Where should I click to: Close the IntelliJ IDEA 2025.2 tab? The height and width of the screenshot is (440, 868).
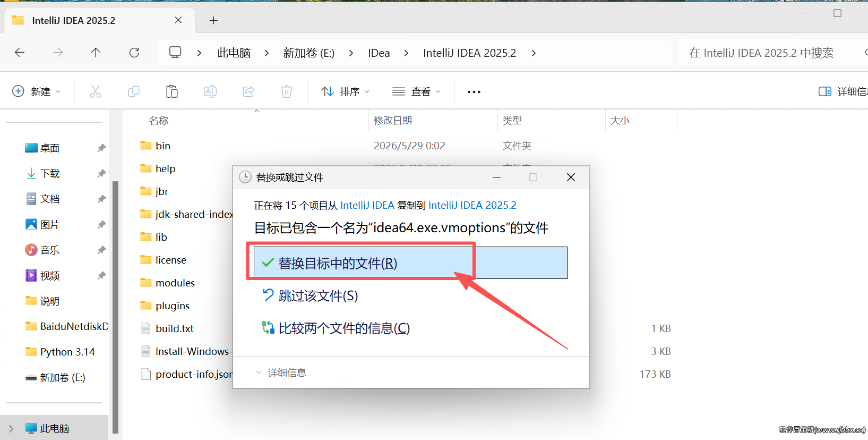tap(178, 20)
